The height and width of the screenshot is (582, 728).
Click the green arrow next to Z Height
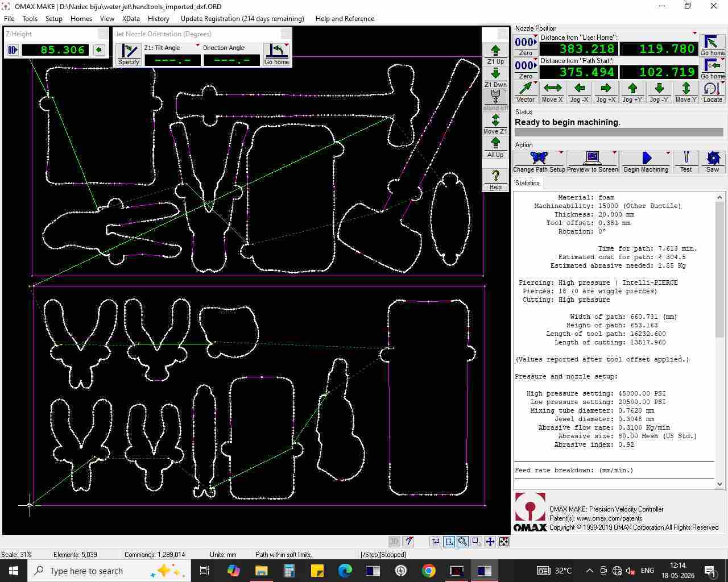[x=99, y=50]
